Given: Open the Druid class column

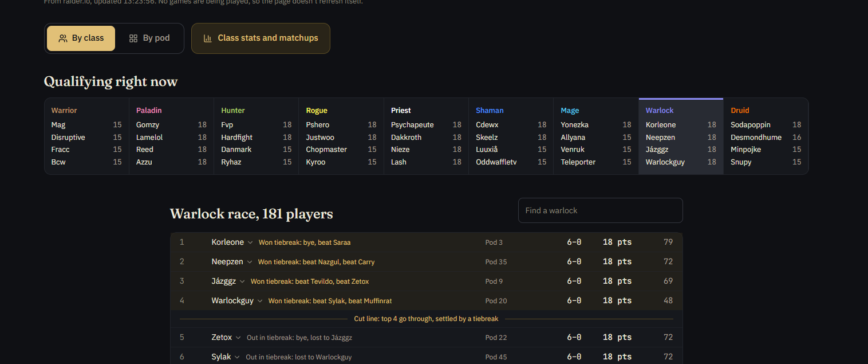Looking at the screenshot, I should tap(766, 136).
